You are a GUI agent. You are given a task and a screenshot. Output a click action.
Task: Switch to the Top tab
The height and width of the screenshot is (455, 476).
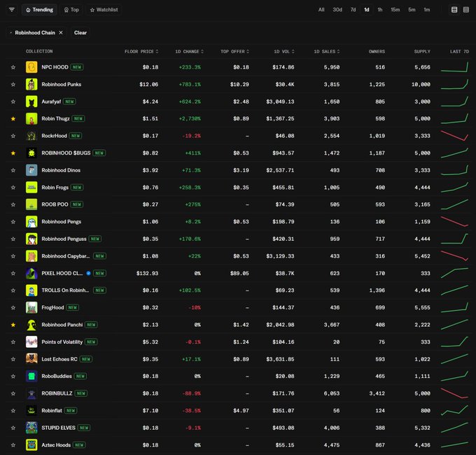[71, 10]
